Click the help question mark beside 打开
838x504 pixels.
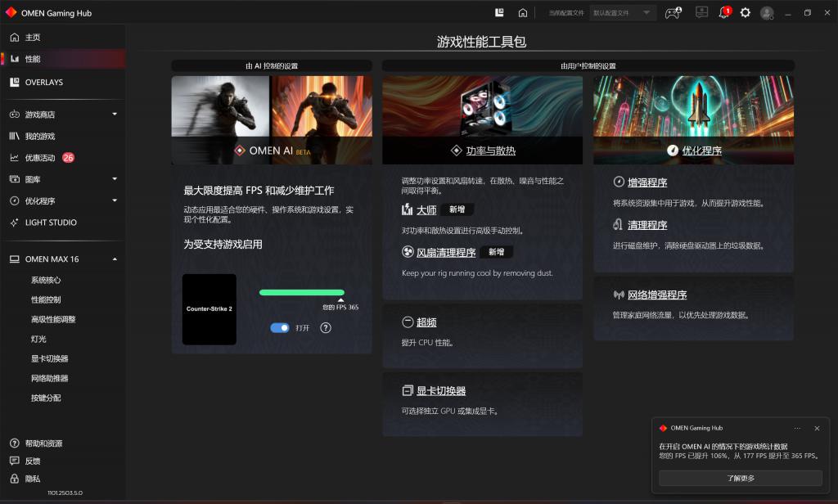(x=326, y=327)
